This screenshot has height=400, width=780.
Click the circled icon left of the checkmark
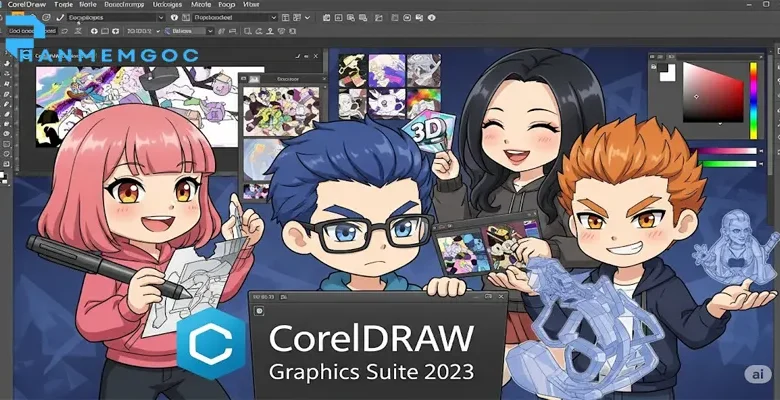[x=46, y=17]
